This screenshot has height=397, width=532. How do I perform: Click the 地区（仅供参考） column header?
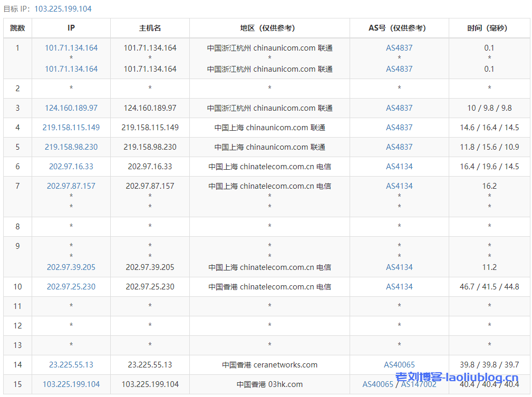pos(269,28)
